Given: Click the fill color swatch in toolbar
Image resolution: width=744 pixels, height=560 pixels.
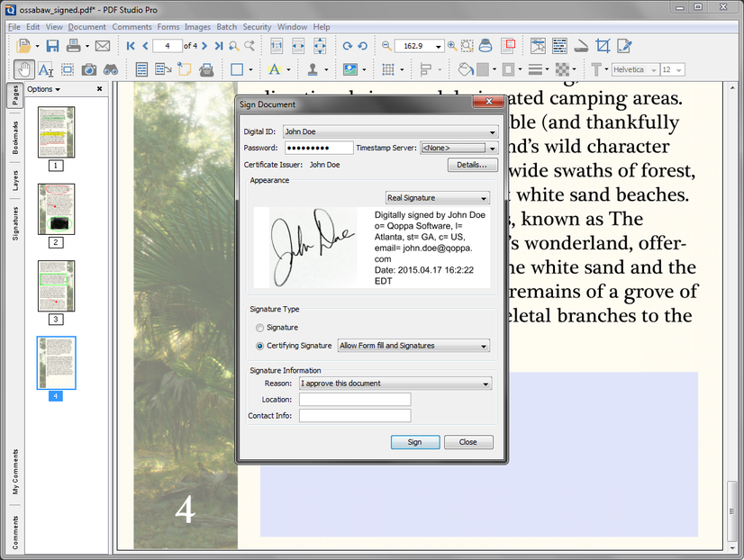Looking at the screenshot, I should pos(482,69).
